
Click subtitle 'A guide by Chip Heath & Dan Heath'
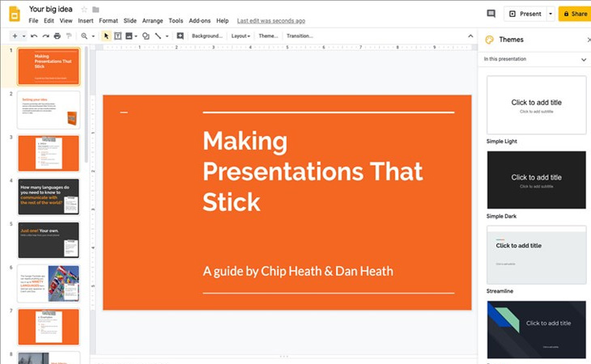point(298,271)
